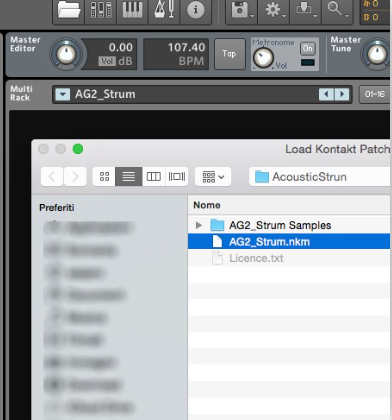Adjust the Master Editor volume knob
This screenshot has width=392, height=420.
pos(66,54)
